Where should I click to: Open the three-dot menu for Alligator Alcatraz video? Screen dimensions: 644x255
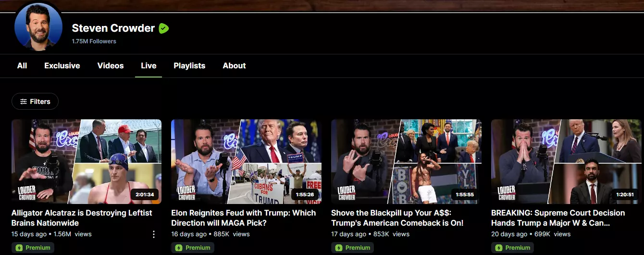[x=154, y=234]
